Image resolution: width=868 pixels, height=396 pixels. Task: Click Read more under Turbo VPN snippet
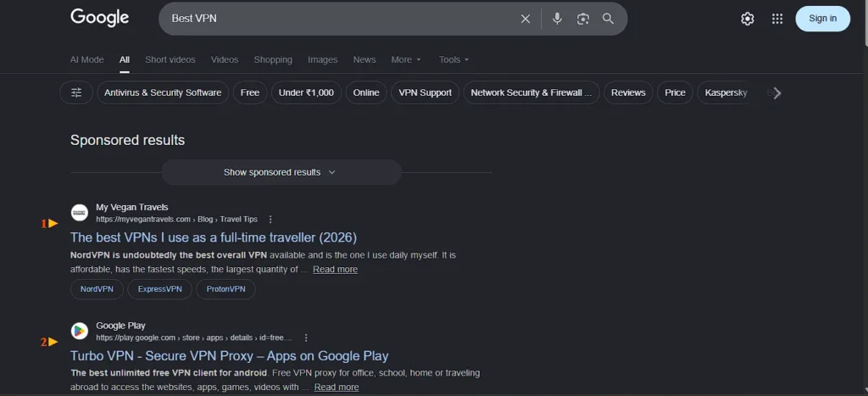(337, 388)
